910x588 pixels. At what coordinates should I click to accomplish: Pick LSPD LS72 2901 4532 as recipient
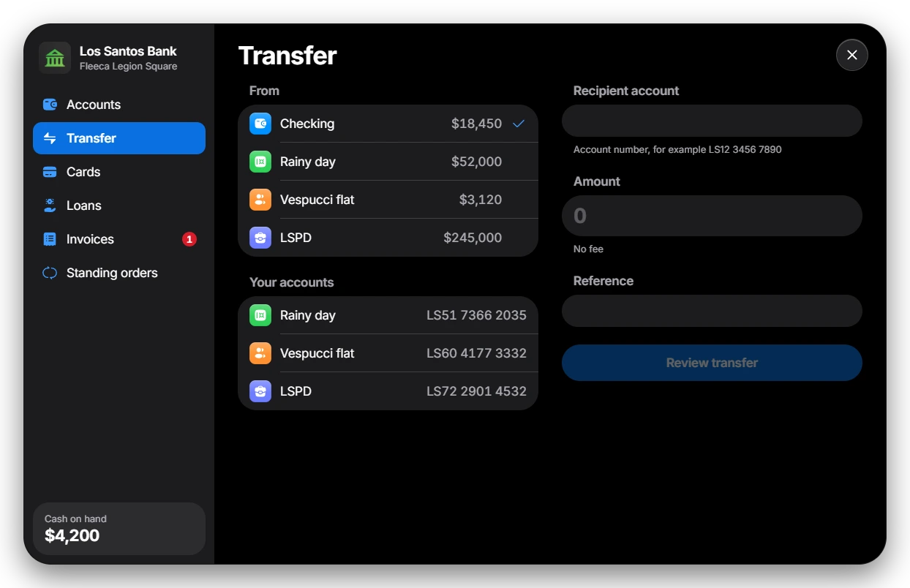[388, 391]
